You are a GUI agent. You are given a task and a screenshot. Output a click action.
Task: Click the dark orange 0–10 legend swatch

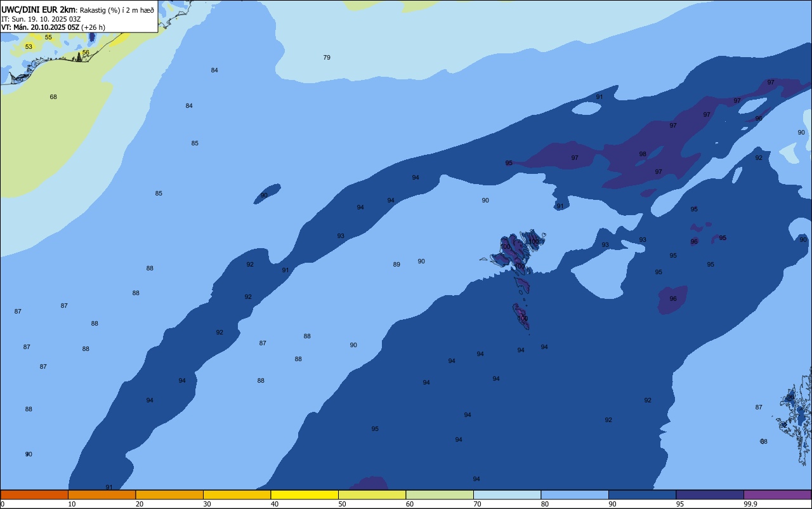point(34,494)
